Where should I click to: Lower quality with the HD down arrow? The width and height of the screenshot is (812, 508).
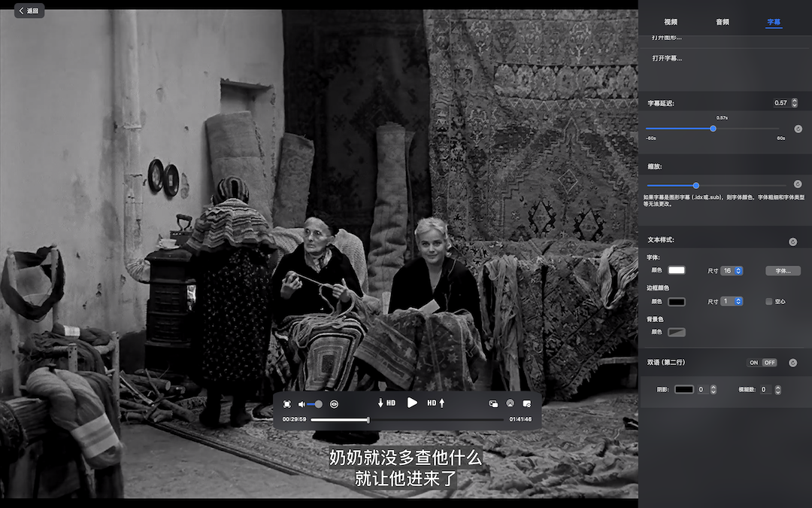click(386, 403)
